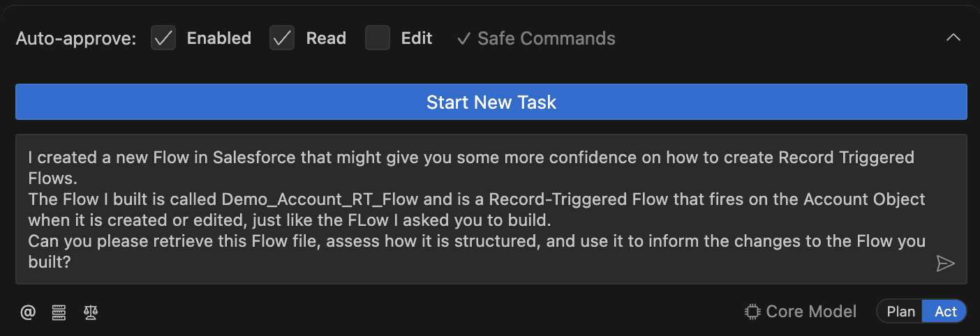The height and width of the screenshot is (336, 980).
Task: Disable the Enabled auto-approve checkbox
Action: (163, 38)
